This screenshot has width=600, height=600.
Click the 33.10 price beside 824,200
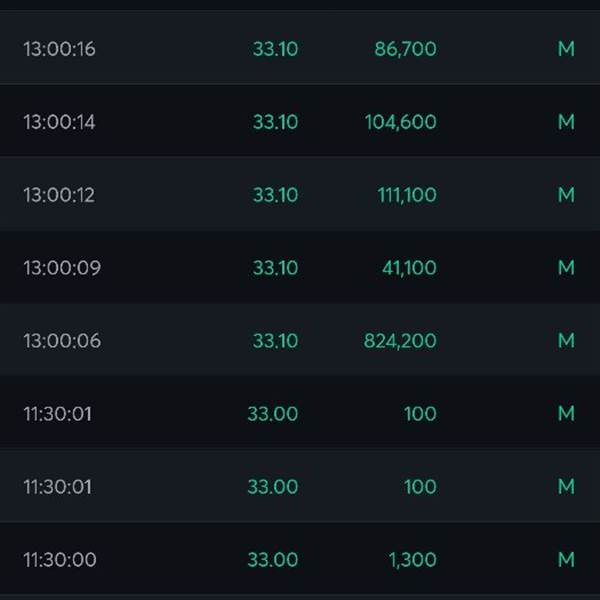[x=275, y=341]
